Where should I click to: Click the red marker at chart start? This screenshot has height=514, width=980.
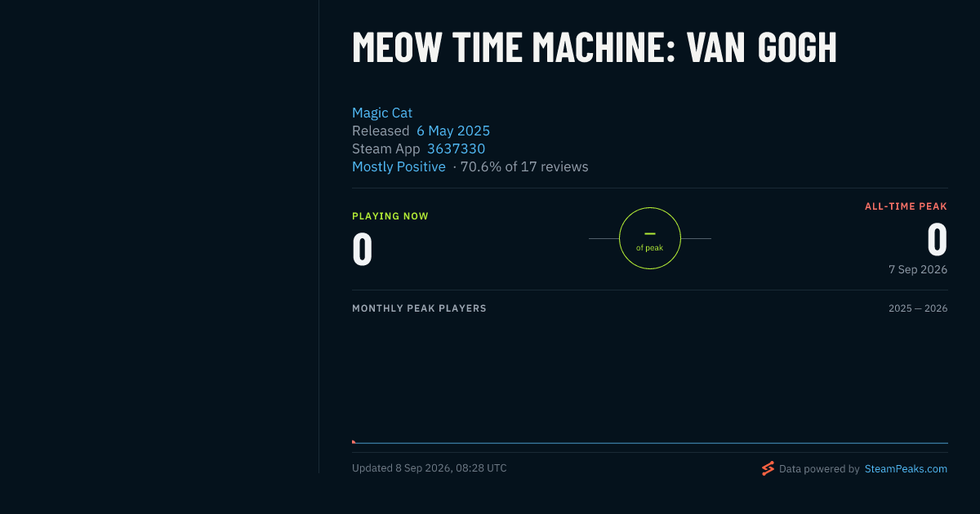pos(354,442)
